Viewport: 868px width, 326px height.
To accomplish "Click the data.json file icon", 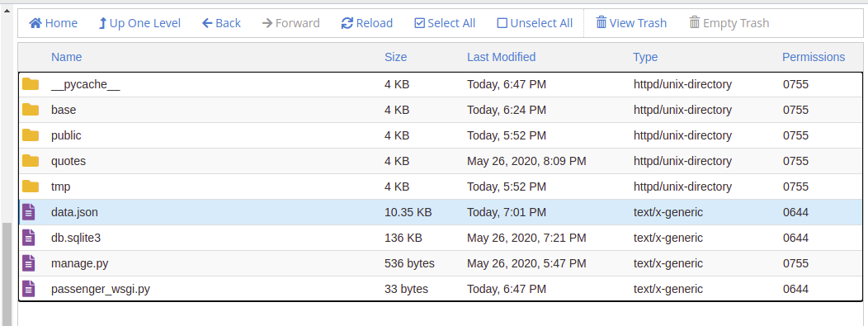I will pos(29,212).
